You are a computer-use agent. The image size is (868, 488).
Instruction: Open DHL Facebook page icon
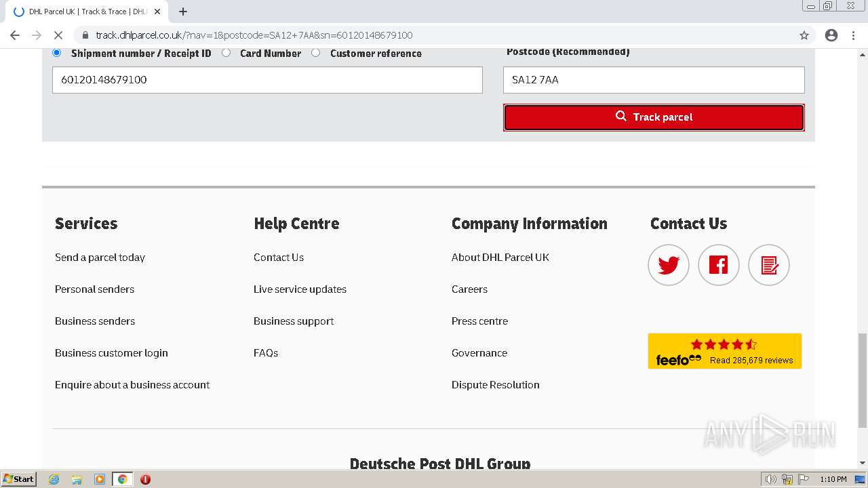[x=719, y=265]
